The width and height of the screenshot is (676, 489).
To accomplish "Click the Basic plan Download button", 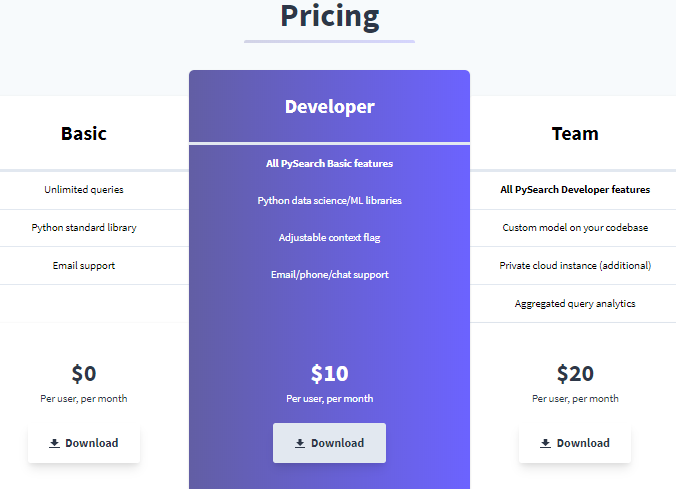I will 84,443.
